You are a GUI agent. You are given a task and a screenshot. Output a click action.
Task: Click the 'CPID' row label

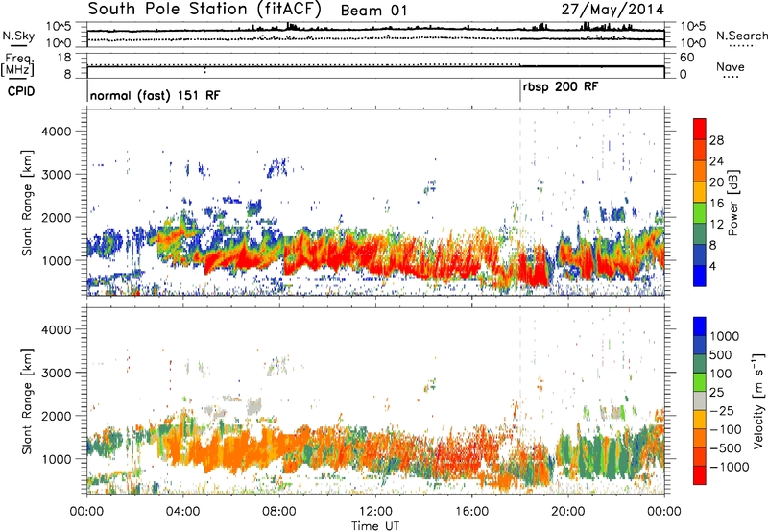click(x=21, y=91)
